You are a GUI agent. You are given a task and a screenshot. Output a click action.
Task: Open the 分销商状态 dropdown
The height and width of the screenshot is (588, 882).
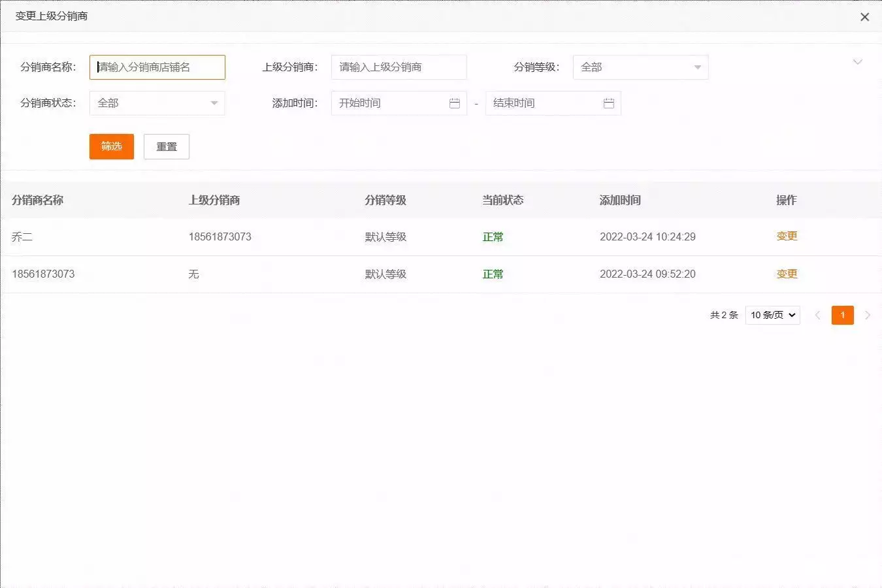(x=157, y=103)
